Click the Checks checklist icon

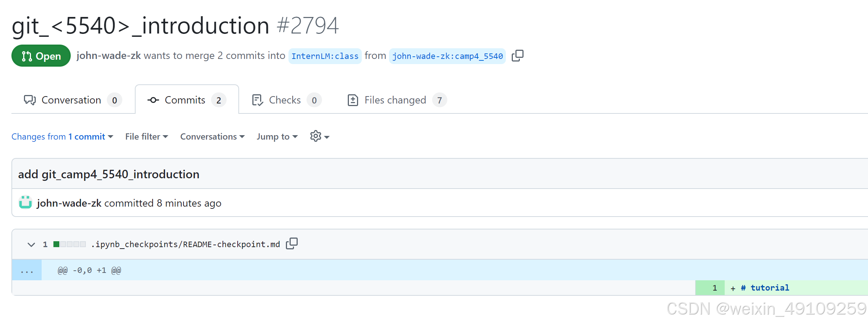coord(257,100)
